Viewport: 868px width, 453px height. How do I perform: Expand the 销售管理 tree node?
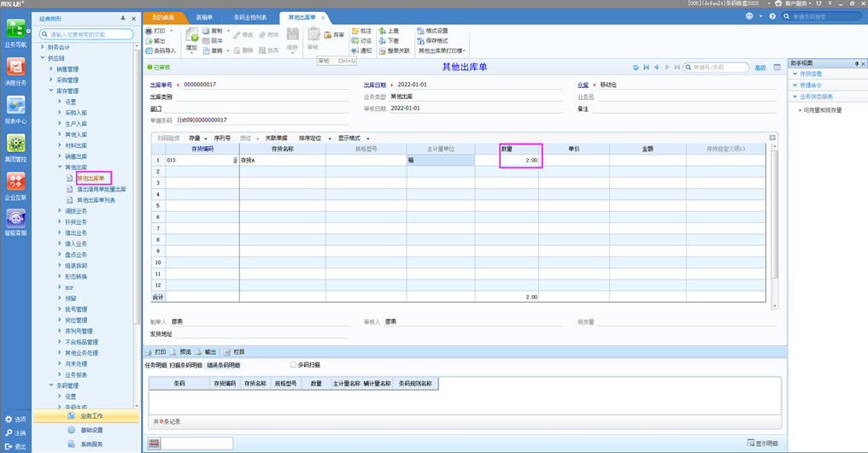[x=51, y=69]
